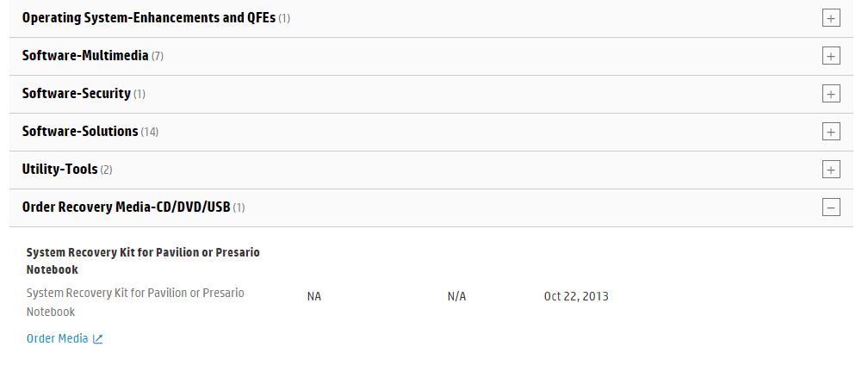Expand Software-Security using its plus icon
The width and height of the screenshot is (868, 365).
[x=831, y=94]
